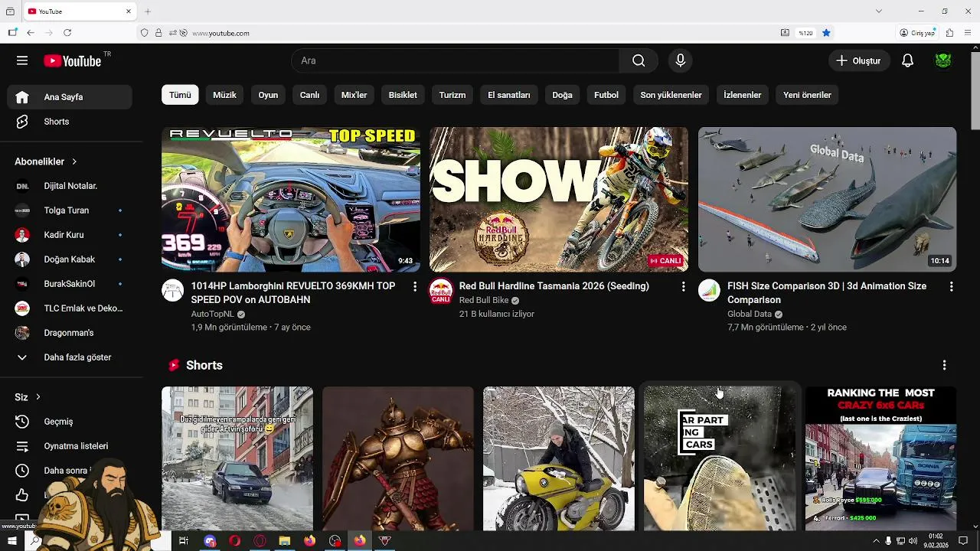Open Tolga Turan subscription channel
This screenshot has height=551, width=980.
coord(70,210)
